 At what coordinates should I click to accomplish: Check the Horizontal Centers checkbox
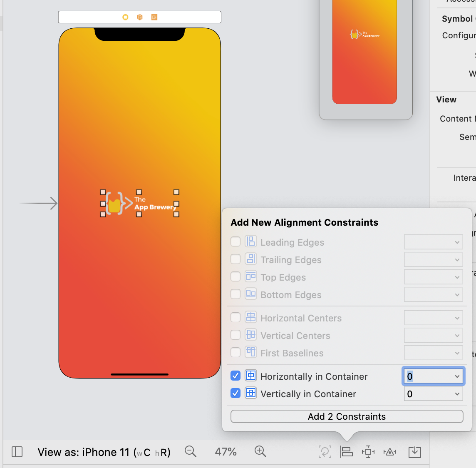click(x=236, y=317)
